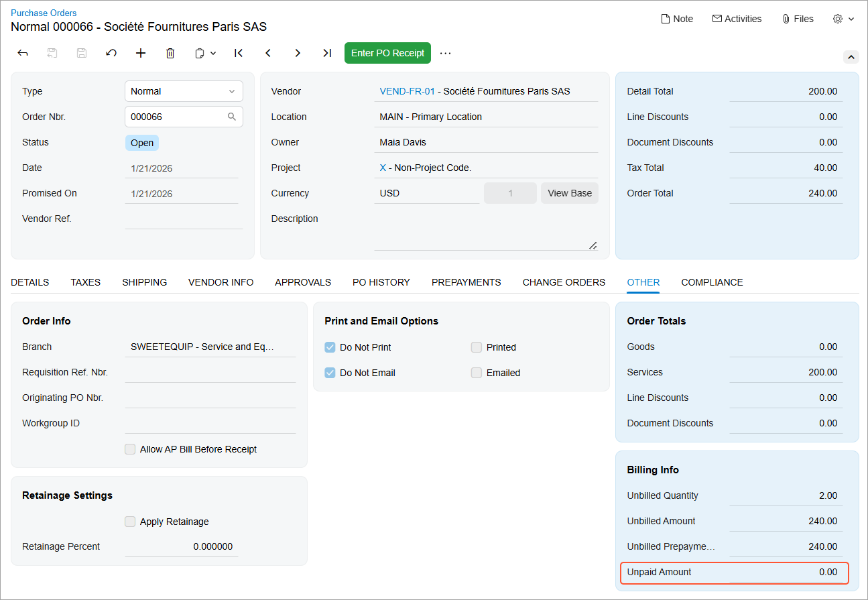Screen dimensions: 868x600
Task: Click the Owner Maia Davis value
Action: 403,142
